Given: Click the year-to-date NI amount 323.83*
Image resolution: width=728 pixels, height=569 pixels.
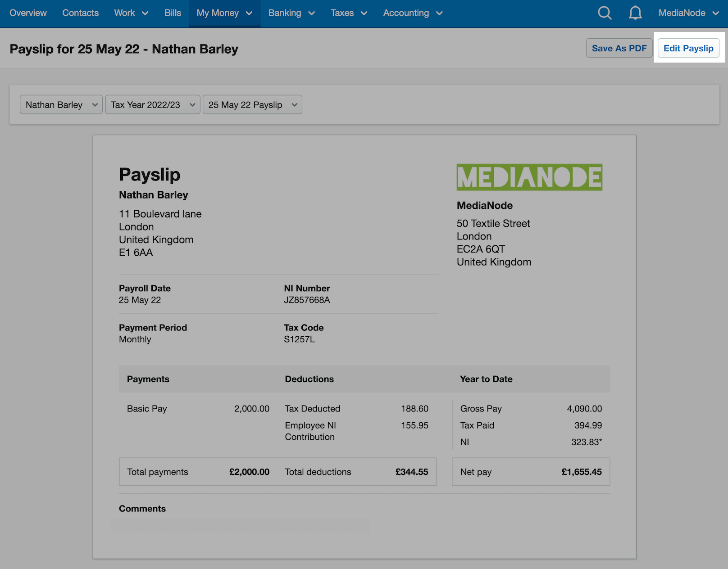Looking at the screenshot, I should click(x=587, y=442).
